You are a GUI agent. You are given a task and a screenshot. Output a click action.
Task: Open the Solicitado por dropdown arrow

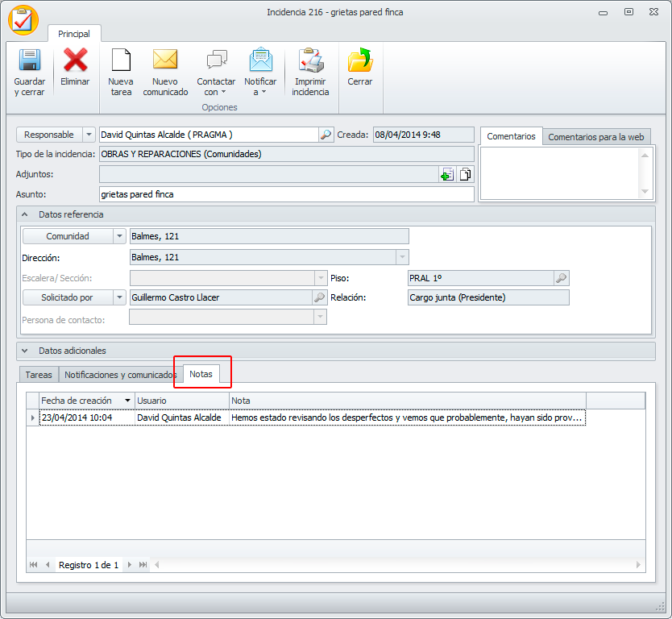point(119,297)
